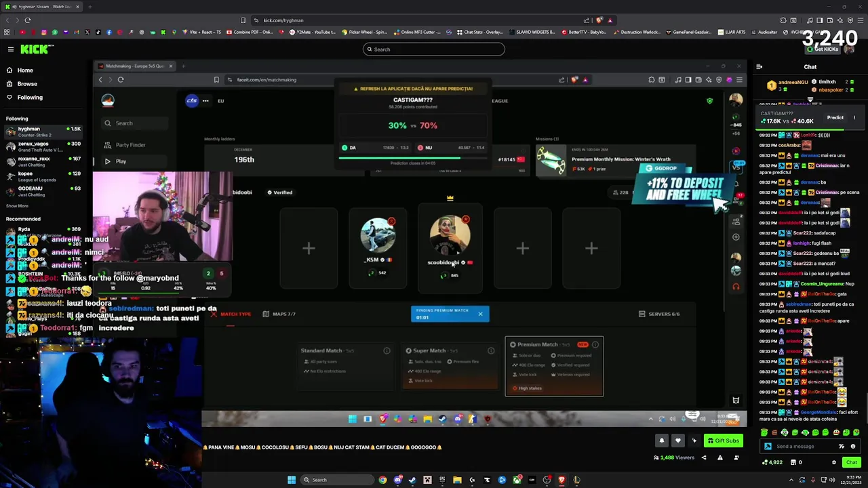This screenshot has width=868, height=488.
Task: Cancel streamed match search with X
Action: (480, 314)
